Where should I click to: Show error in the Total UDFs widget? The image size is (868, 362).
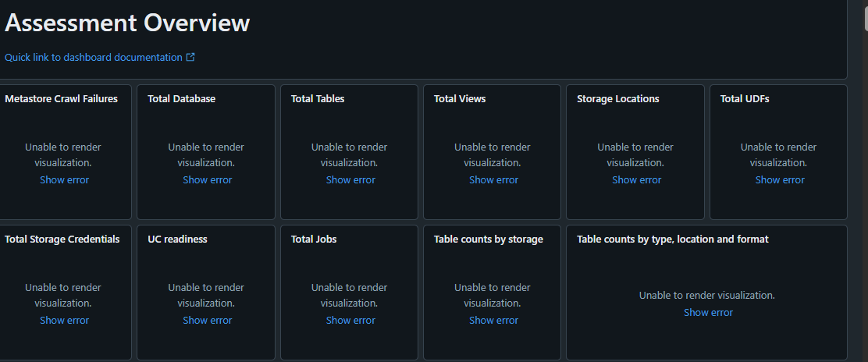(x=779, y=180)
